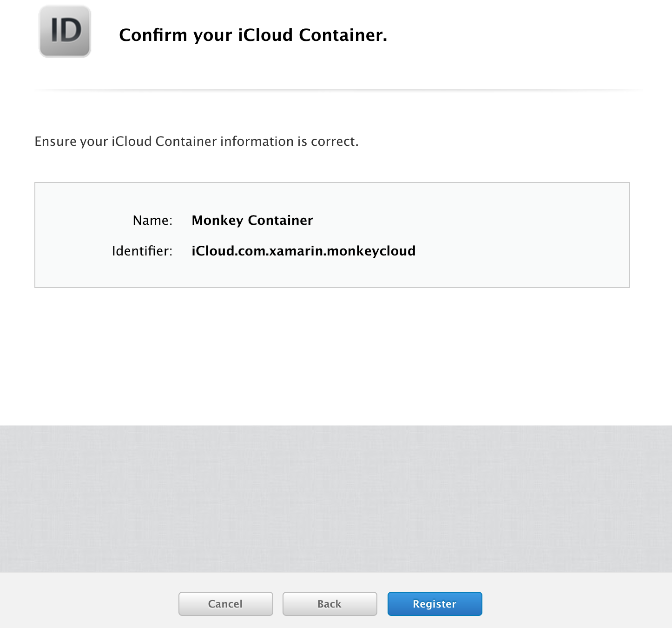Click the 'Identifier:' label

(142, 251)
